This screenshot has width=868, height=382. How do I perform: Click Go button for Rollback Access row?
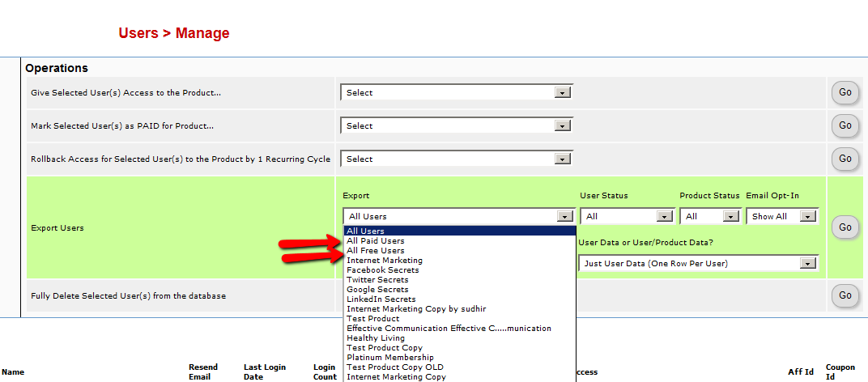point(845,159)
